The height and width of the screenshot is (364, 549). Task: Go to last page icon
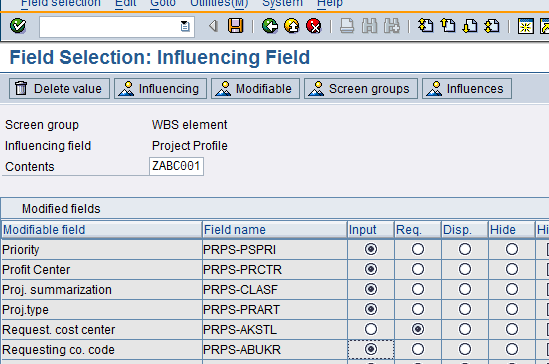tap(492, 26)
